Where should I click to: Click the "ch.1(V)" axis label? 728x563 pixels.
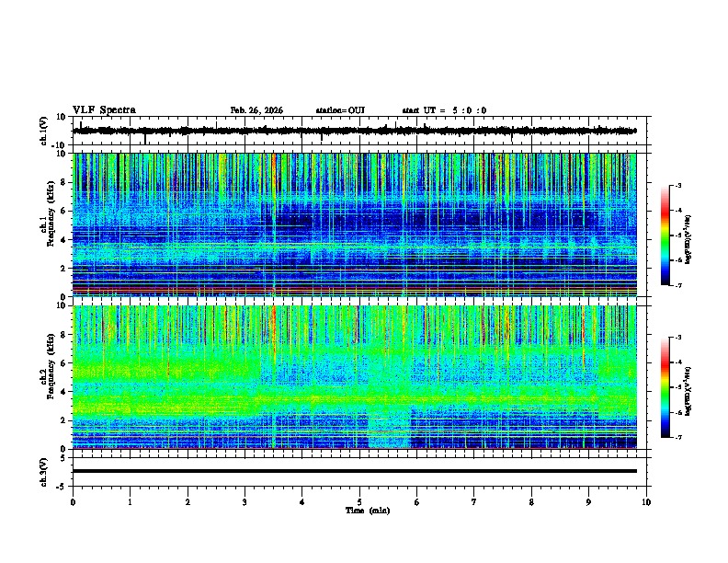pos(44,131)
